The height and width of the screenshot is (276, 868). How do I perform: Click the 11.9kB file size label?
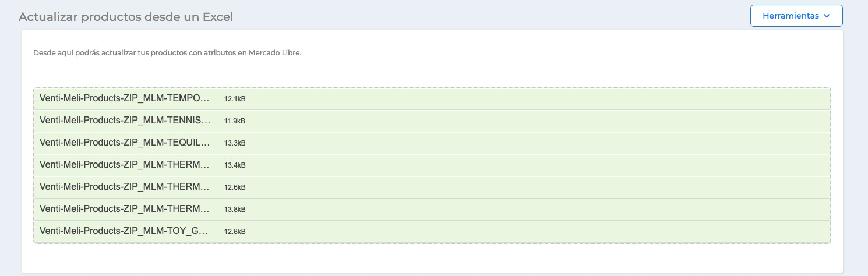coord(235,121)
